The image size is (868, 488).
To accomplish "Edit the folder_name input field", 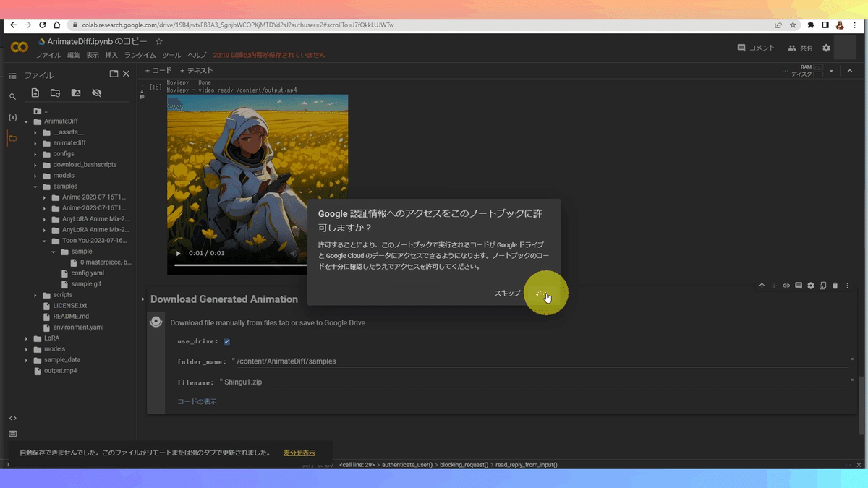I will (542, 361).
